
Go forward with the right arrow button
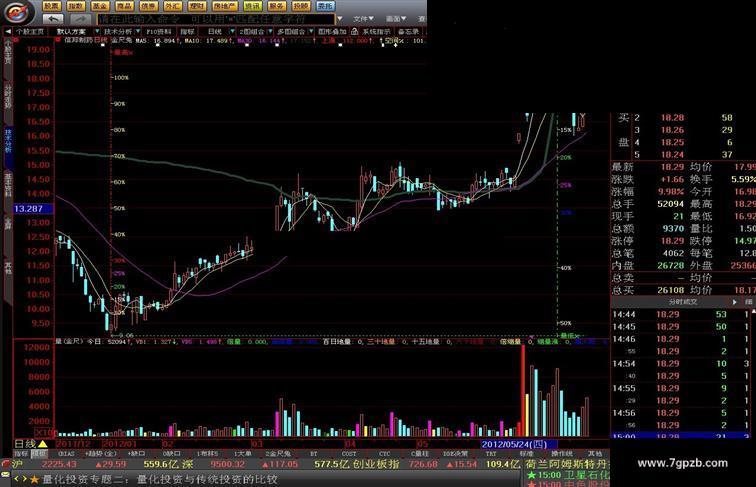point(80,19)
